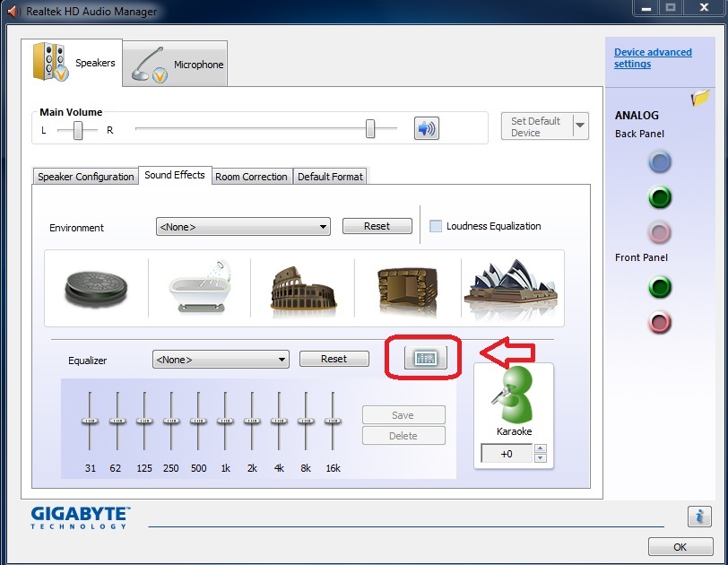Click the green Karaoke singer icon
728x565 pixels.
pos(513,394)
